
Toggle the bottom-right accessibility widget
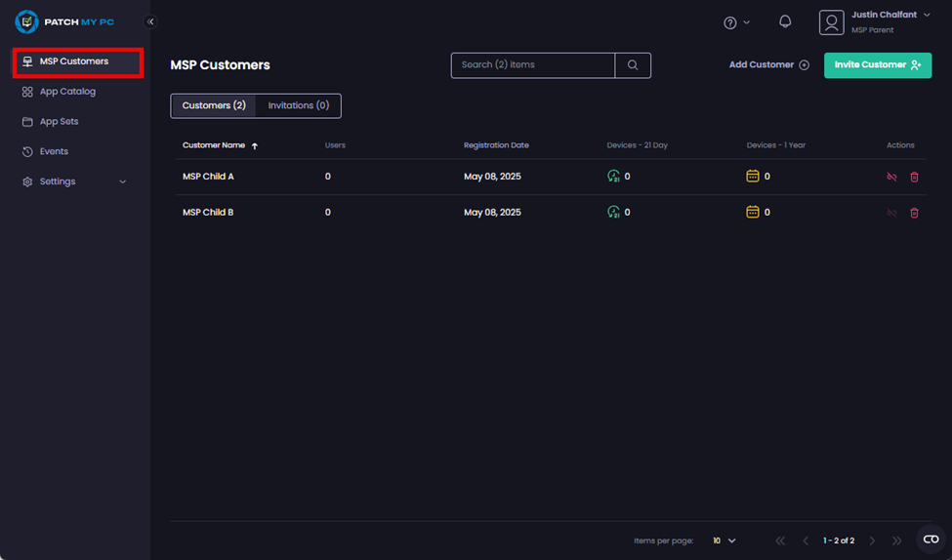click(931, 540)
